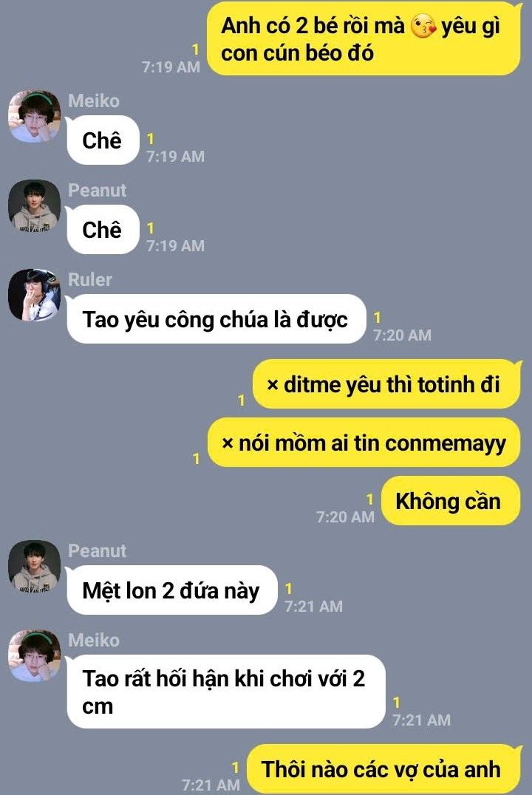
Task: Click the Peanut name above 'Mệt lon 2 đứa này'
Action: [x=97, y=550]
